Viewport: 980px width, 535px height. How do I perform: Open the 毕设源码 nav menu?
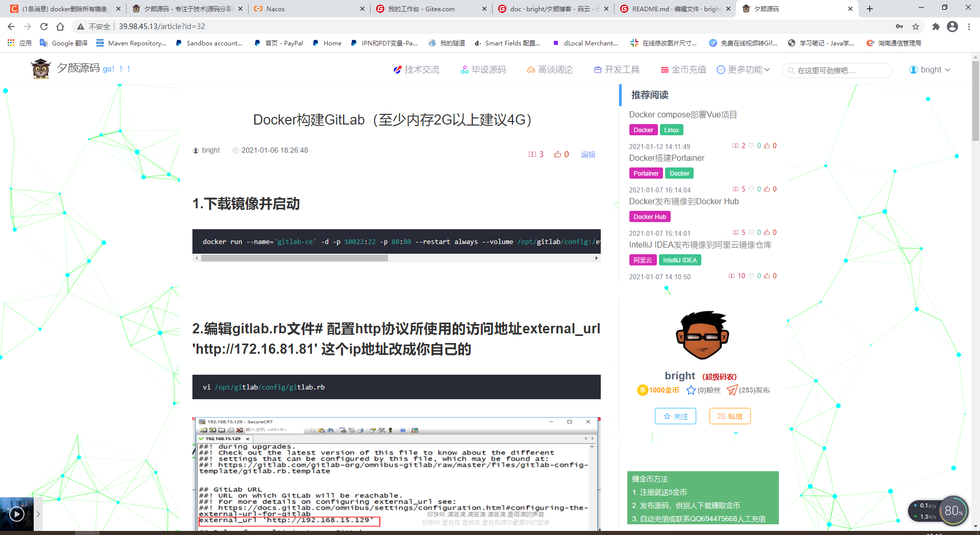point(483,69)
